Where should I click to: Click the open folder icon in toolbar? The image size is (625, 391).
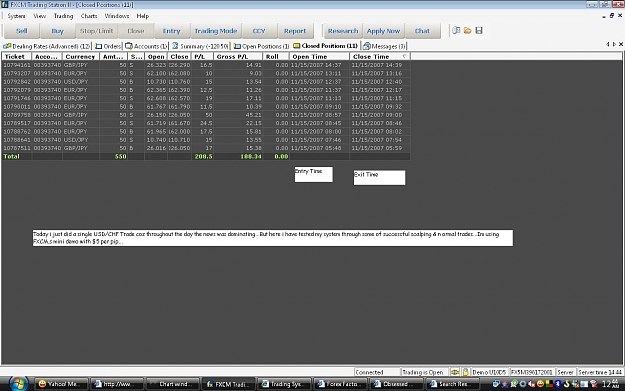pos(468,30)
